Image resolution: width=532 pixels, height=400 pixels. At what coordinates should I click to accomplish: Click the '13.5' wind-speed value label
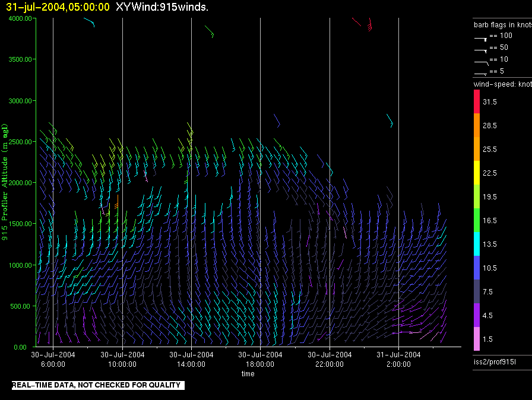tap(490, 245)
